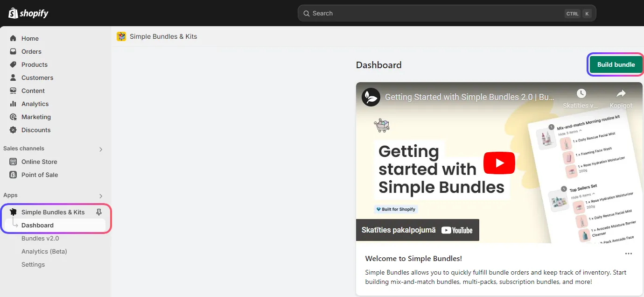Click the Orders inbox icon
This screenshot has width=644, height=297.
[x=13, y=51]
